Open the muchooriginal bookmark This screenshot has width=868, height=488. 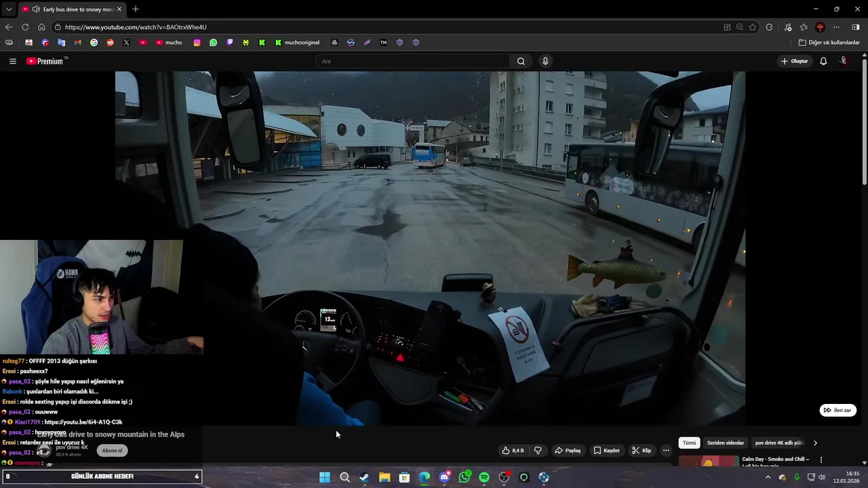coord(297,42)
